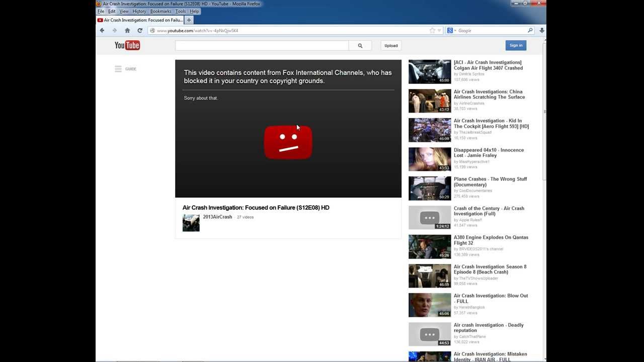Click Plane Crashes The Wrong Stuff title
The width and height of the screenshot is (644, 362).
(490, 182)
